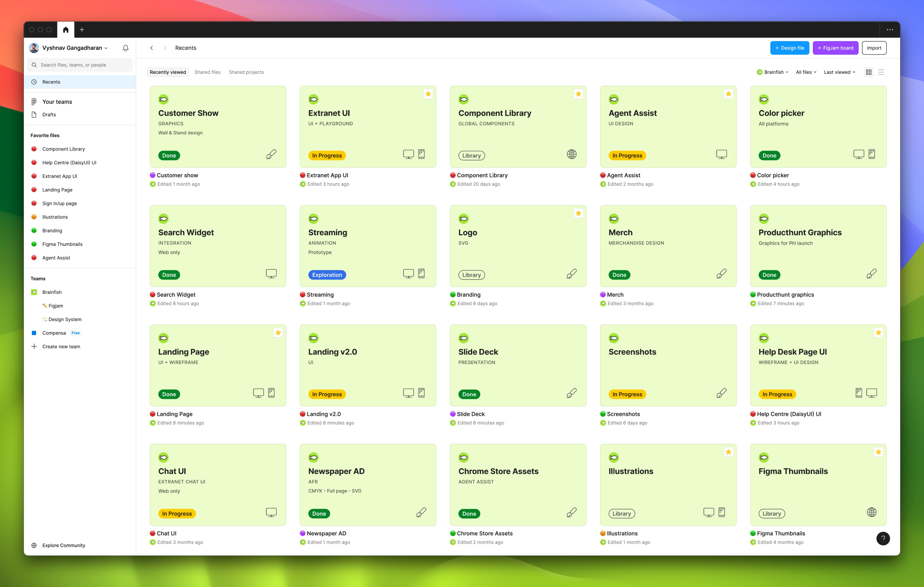Switch to Shared projects tab

point(246,72)
